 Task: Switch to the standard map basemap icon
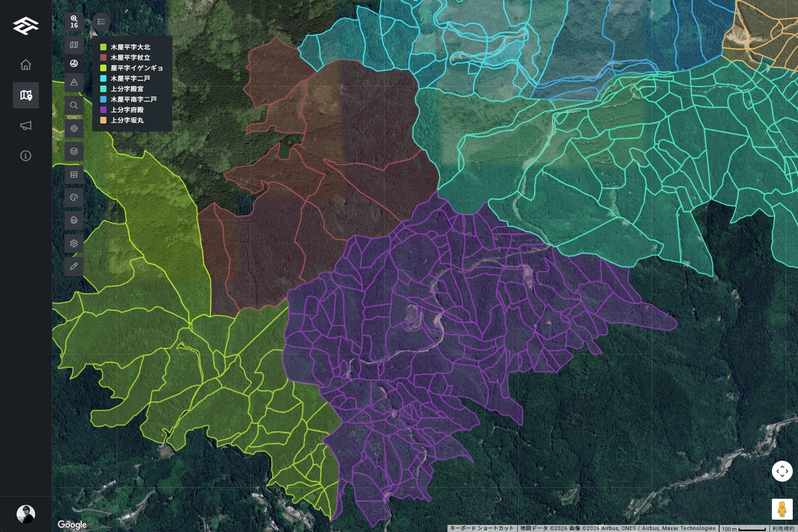point(74,45)
